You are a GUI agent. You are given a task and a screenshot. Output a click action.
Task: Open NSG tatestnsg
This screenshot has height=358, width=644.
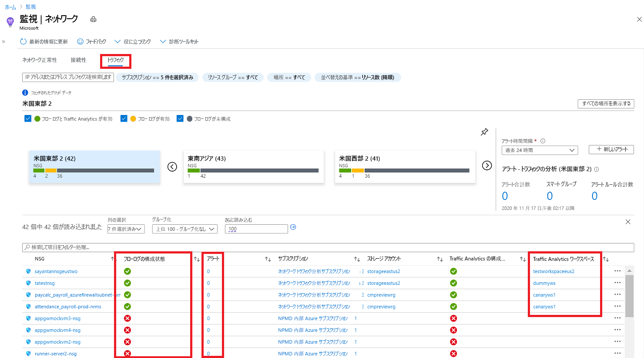pyautogui.click(x=45, y=283)
